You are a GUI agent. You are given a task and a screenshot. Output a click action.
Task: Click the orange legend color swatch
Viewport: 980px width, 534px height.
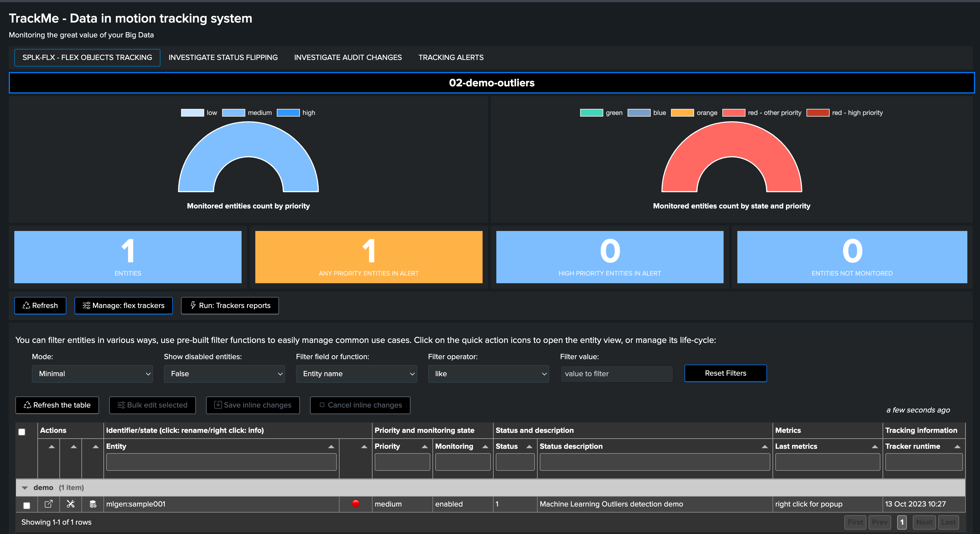point(682,113)
